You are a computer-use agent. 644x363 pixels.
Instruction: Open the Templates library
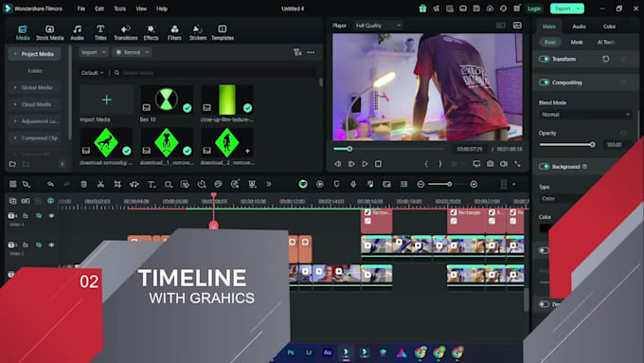tap(223, 32)
